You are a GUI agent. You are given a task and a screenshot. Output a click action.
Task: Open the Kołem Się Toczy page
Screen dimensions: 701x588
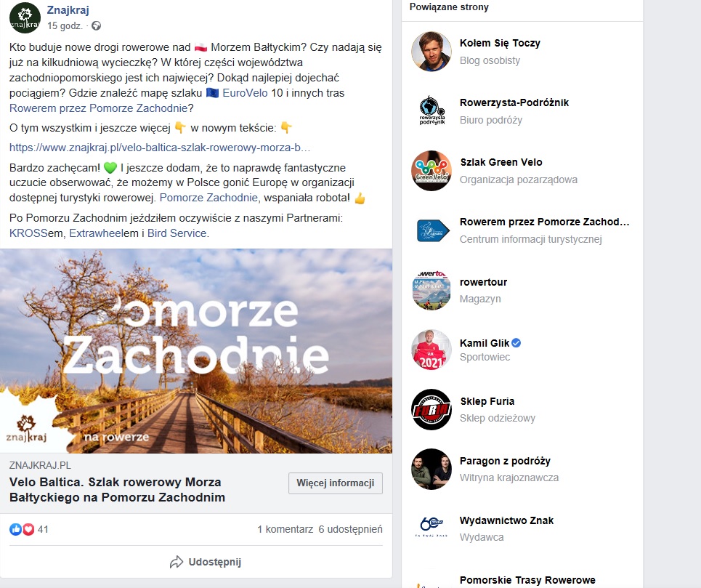[x=500, y=43]
